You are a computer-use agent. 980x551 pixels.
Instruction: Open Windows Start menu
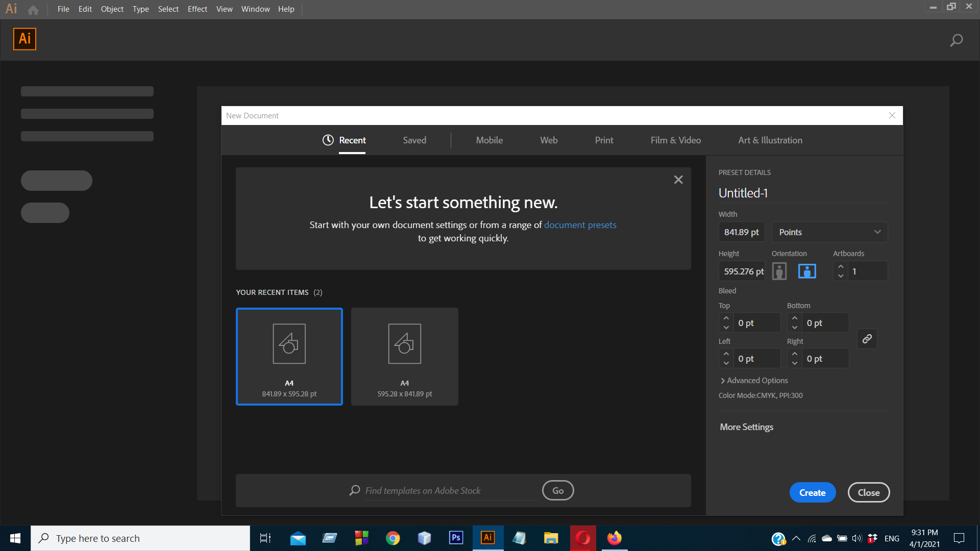click(15, 538)
